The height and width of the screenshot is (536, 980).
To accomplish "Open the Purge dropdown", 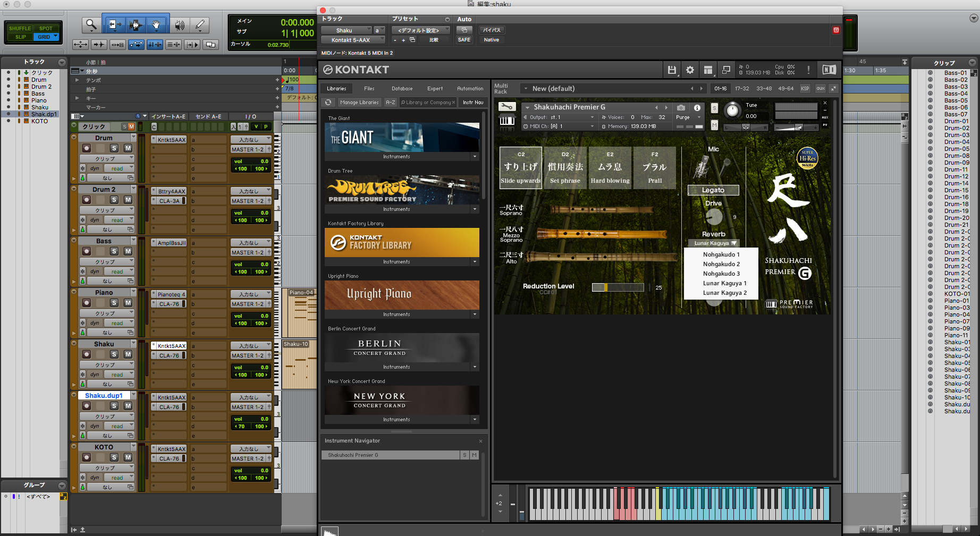I will (689, 117).
